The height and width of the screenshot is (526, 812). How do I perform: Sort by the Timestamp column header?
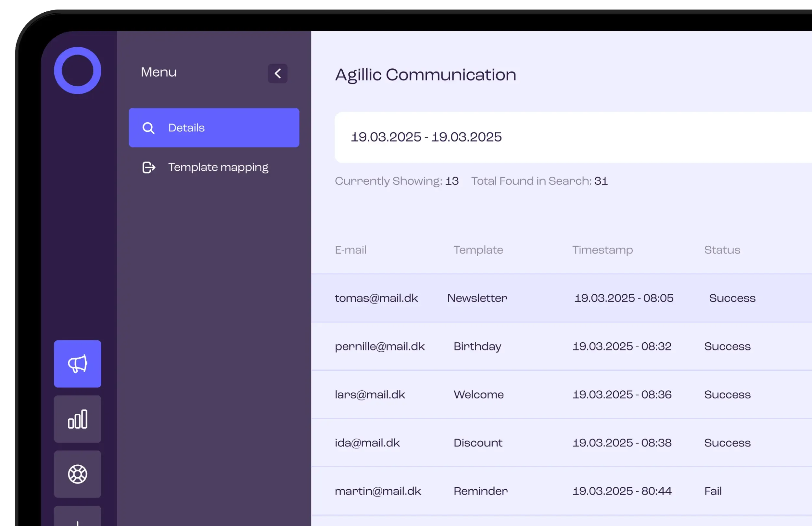coord(602,250)
